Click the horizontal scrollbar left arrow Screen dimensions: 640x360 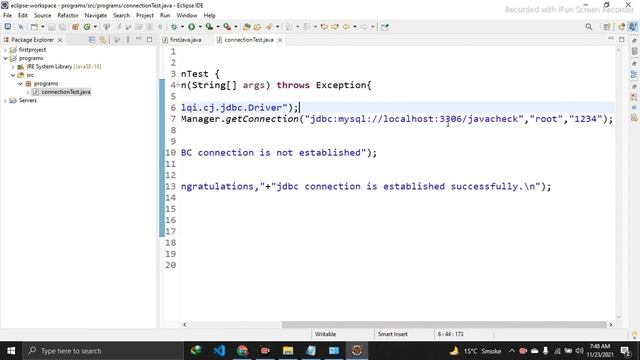[x=184, y=324]
